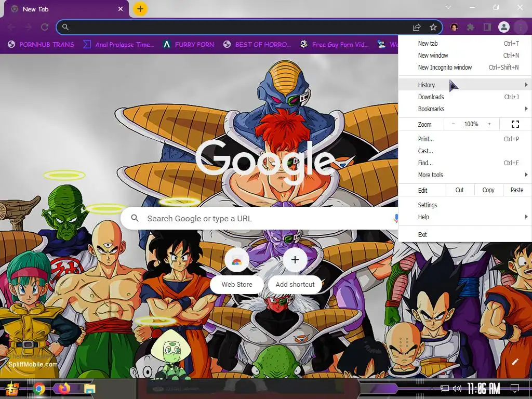532x399 pixels.
Task: Close the New Tab tab
Action: [121, 9]
